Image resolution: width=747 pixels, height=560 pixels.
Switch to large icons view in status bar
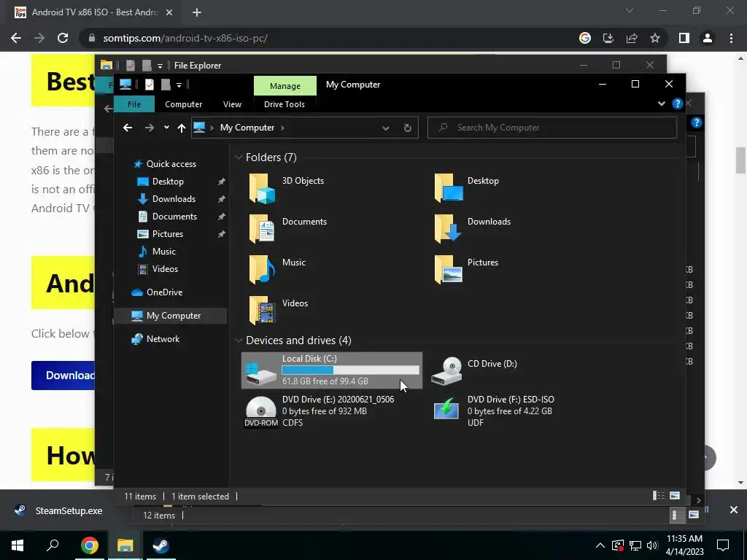tap(675, 496)
